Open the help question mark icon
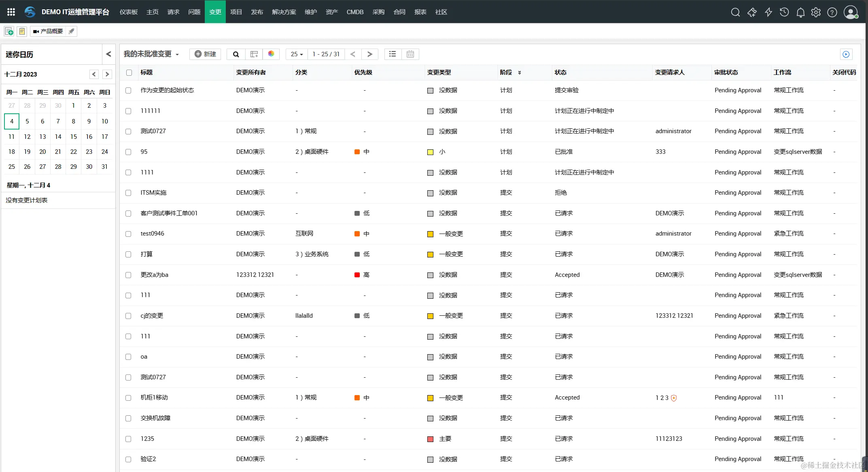Image resolution: width=868 pixels, height=472 pixels. (x=832, y=12)
